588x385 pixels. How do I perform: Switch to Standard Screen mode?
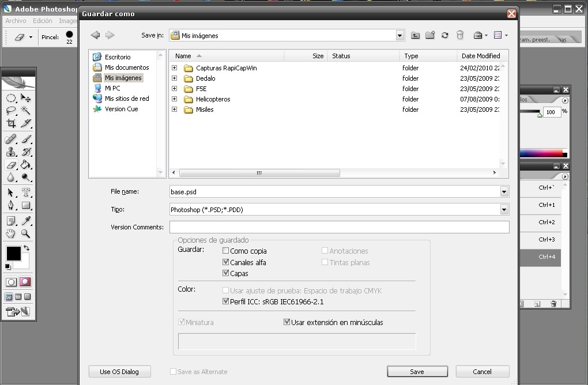click(9, 297)
